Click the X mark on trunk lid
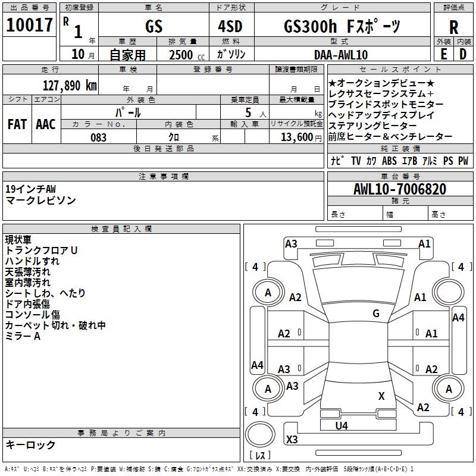 tap(381, 396)
